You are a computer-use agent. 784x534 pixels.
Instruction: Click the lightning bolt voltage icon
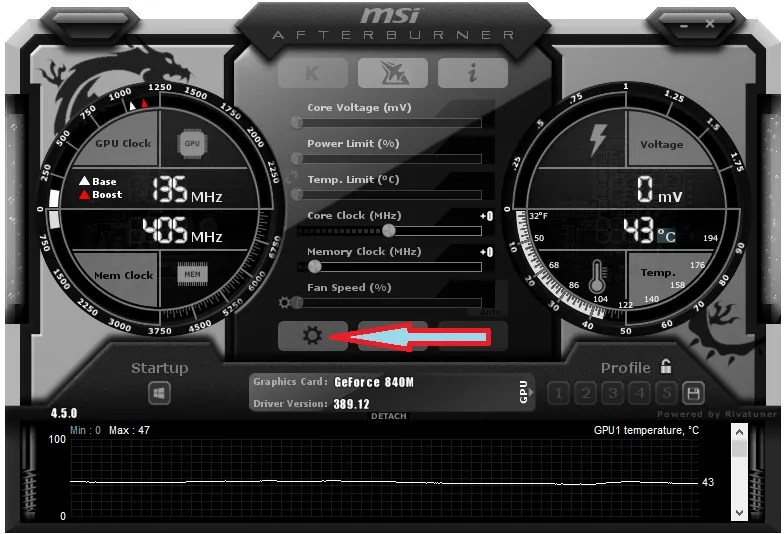tap(598, 140)
